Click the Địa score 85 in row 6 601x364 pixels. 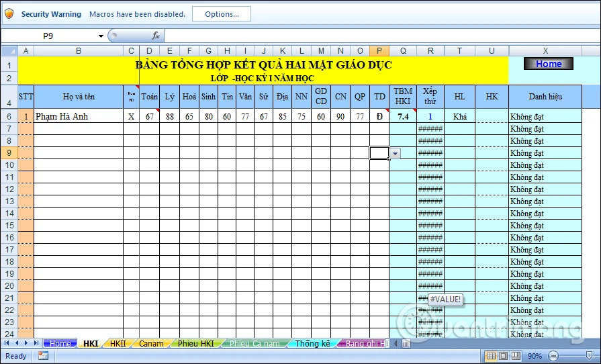(x=283, y=116)
